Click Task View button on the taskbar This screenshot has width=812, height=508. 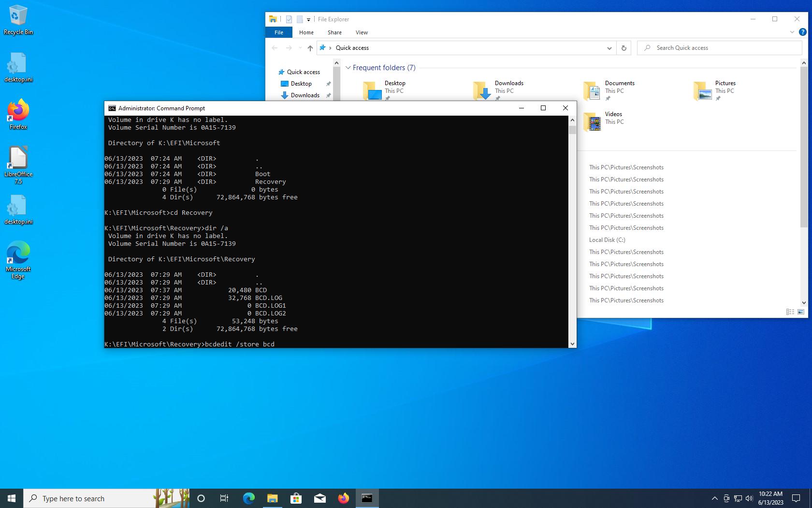(224, 498)
